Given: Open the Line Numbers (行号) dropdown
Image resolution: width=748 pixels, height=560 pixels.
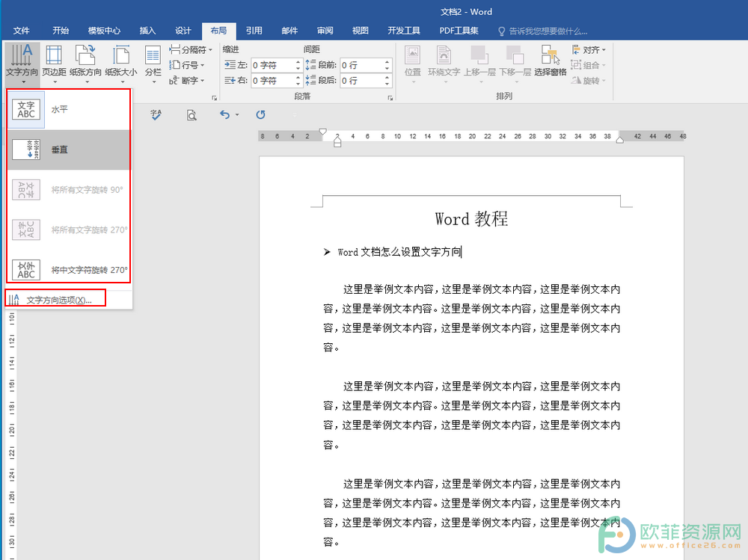Looking at the screenshot, I should (187, 65).
